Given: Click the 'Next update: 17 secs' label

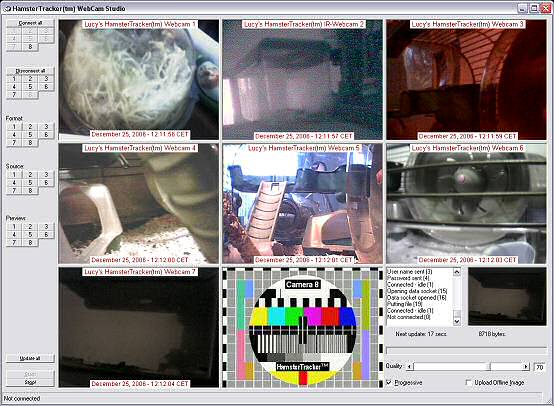Looking at the screenshot, I should 421,334.
